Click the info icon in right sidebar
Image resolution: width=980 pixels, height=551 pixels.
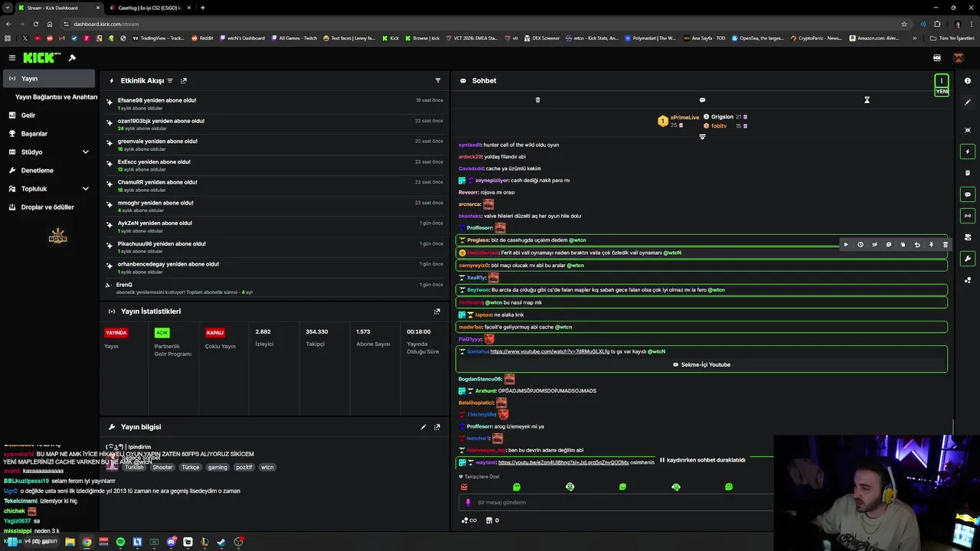point(968,80)
